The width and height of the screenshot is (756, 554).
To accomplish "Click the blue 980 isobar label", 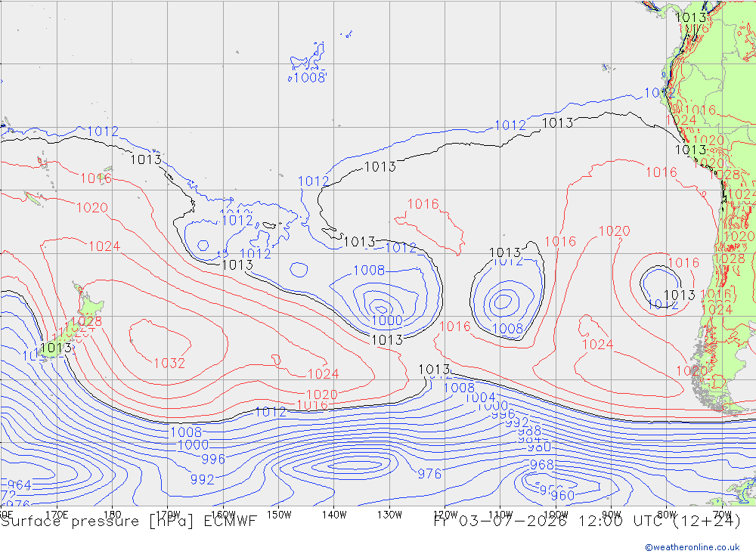I will pyautogui.click(x=539, y=447).
